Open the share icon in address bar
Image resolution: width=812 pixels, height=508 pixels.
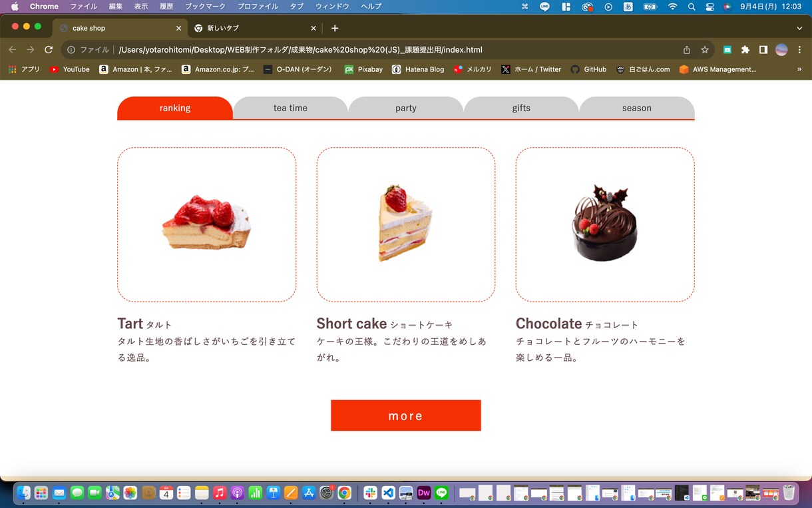tap(687, 50)
